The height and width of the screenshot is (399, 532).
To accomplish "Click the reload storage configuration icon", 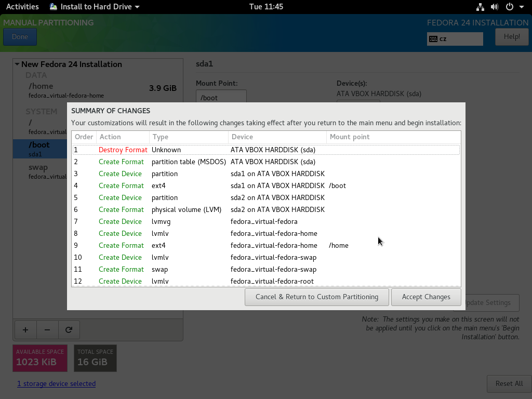I will [69, 330].
